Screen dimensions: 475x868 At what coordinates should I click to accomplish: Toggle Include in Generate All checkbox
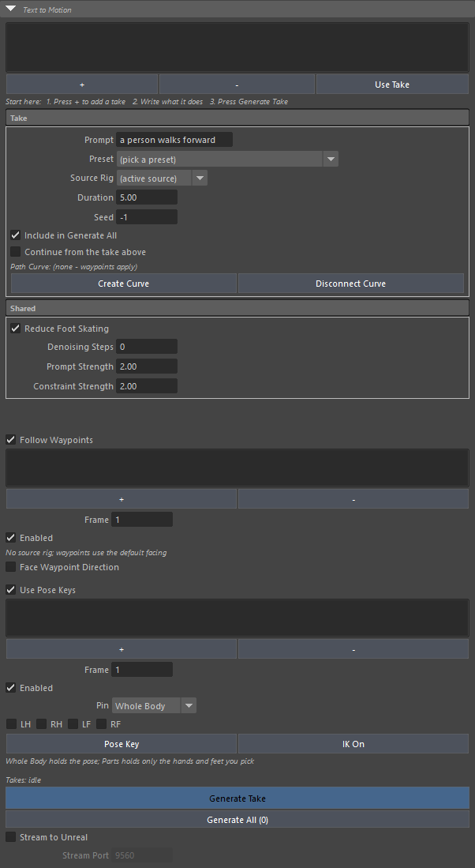point(16,235)
